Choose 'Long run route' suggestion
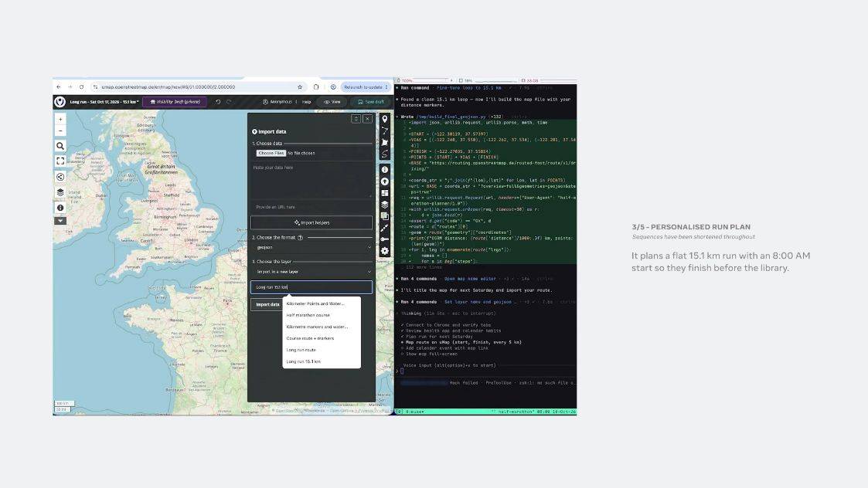The width and height of the screenshot is (868, 488). pyautogui.click(x=322, y=350)
